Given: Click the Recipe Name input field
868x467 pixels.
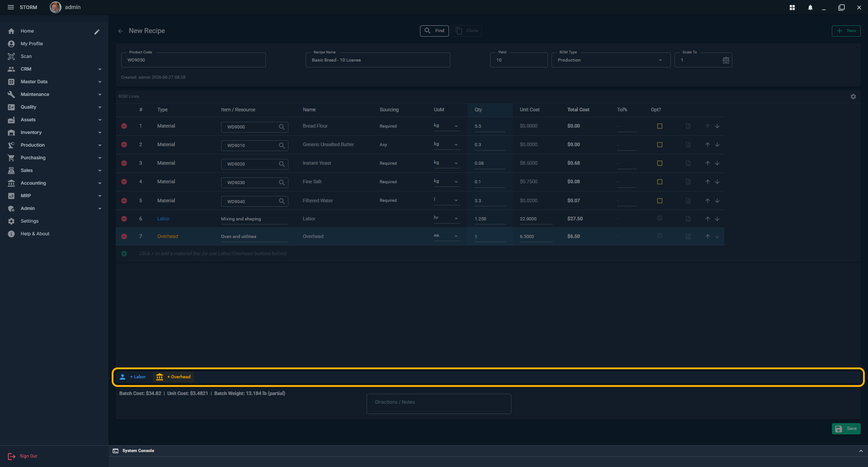Looking at the screenshot, I should click(x=377, y=60).
